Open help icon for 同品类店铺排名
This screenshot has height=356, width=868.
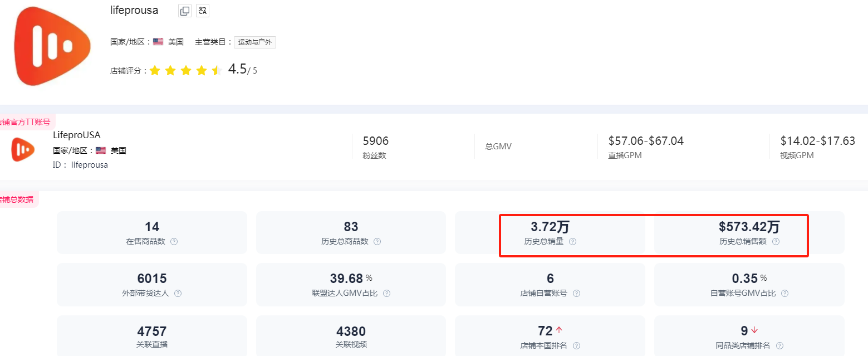point(779,345)
